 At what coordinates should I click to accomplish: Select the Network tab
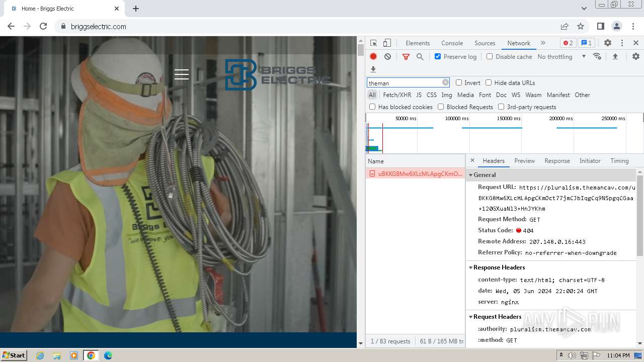(519, 43)
